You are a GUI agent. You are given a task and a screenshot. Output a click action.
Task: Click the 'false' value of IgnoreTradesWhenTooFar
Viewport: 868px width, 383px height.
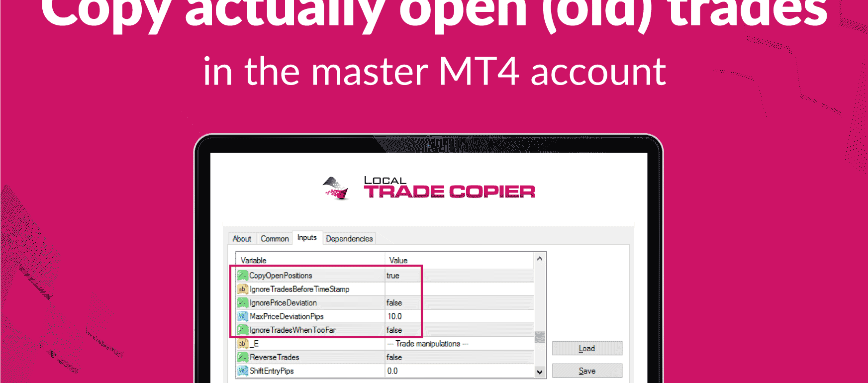pos(394,330)
